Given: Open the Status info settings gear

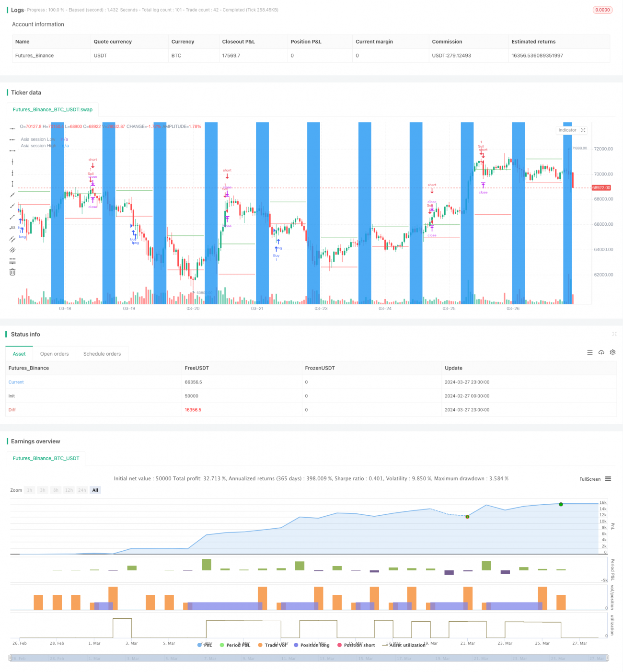Looking at the screenshot, I should click(x=612, y=352).
